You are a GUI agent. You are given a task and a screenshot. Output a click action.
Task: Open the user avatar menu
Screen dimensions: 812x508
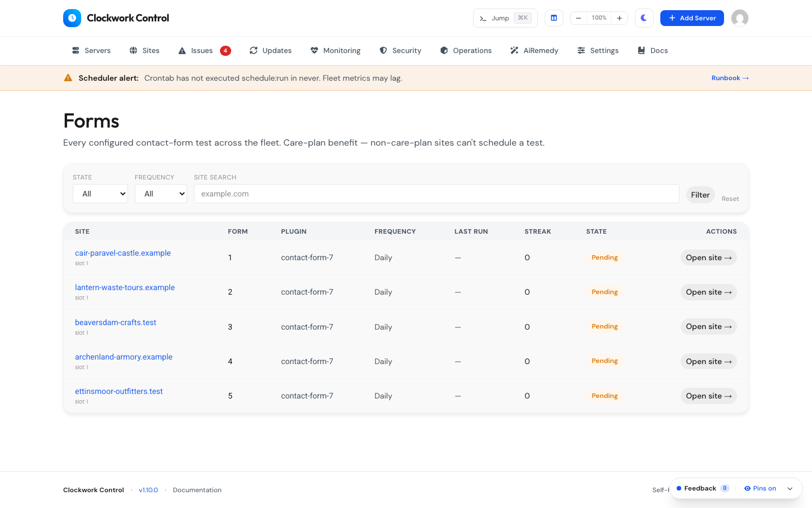(740, 18)
